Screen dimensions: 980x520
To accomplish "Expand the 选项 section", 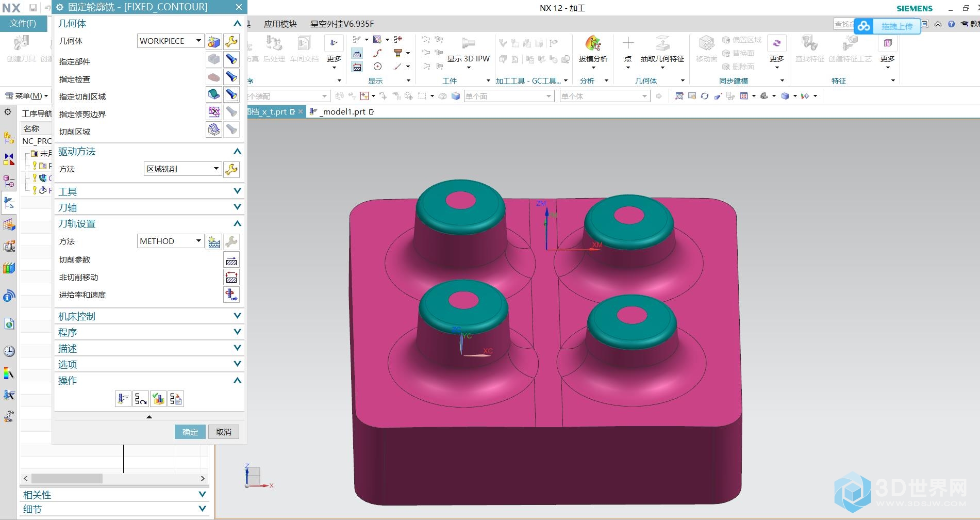I will coord(149,364).
